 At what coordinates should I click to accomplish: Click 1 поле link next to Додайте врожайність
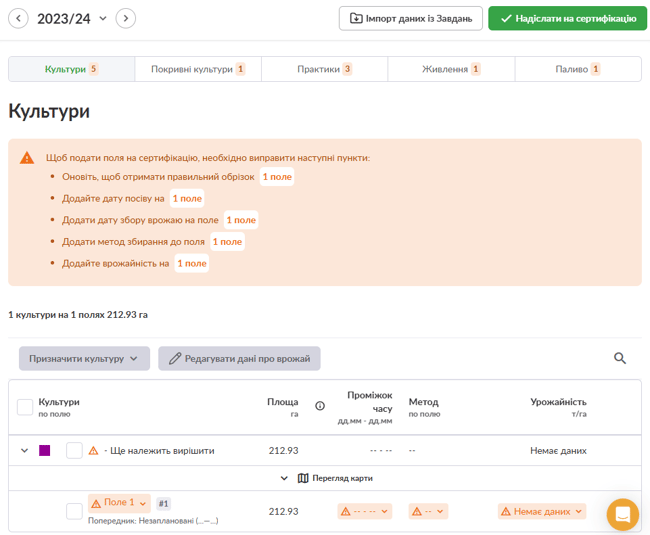click(x=191, y=264)
